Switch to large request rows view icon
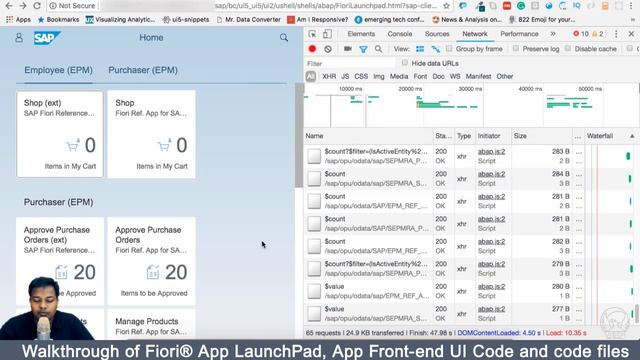This screenshot has width=640, height=360. coord(420,49)
